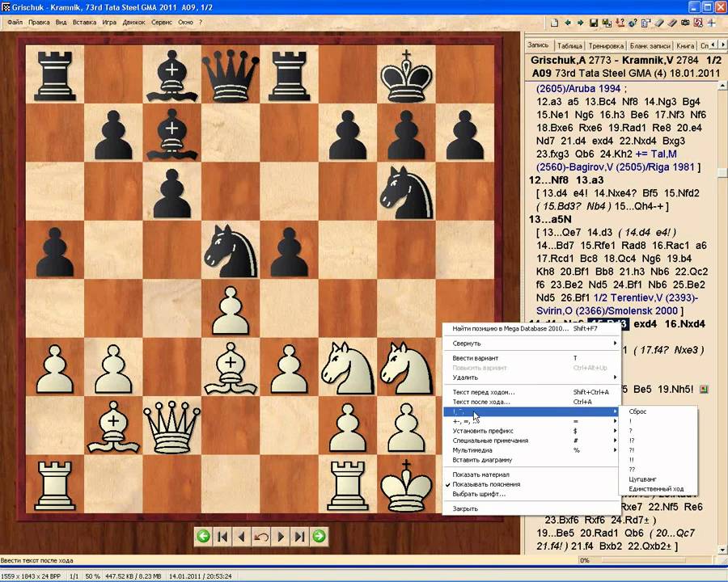The image size is (728, 582).
Task: Click the white bishop on d3
Action: (x=231, y=368)
